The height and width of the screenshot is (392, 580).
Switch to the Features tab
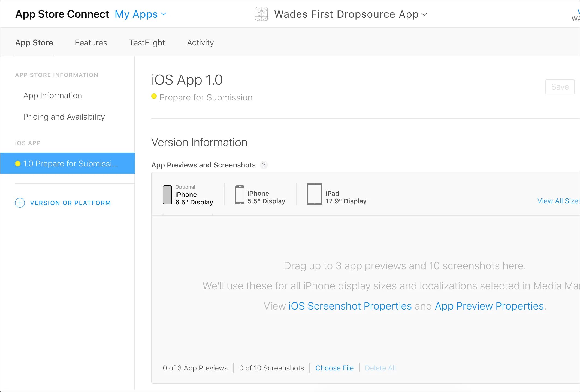pyautogui.click(x=91, y=43)
